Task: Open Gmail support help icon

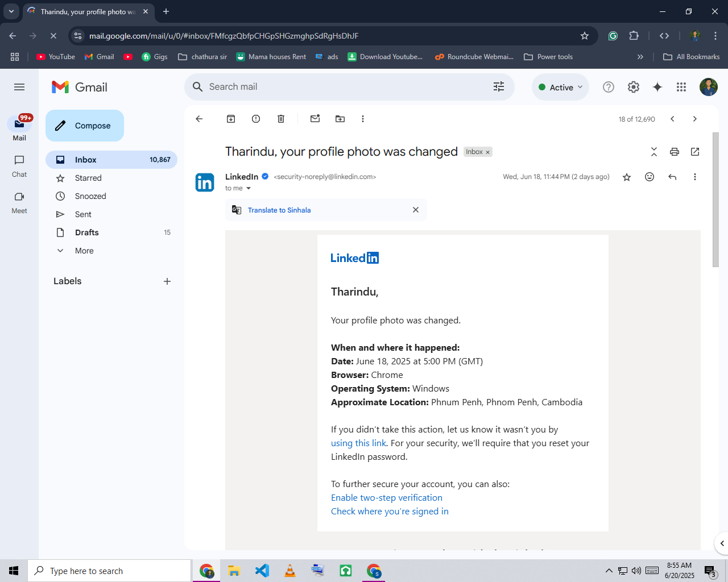Action: pyautogui.click(x=609, y=87)
